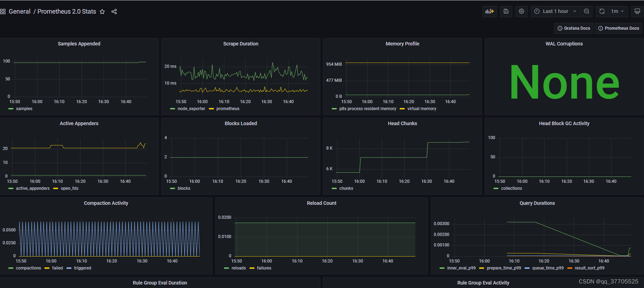
Task: Add a new panel
Action: click(x=490, y=11)
